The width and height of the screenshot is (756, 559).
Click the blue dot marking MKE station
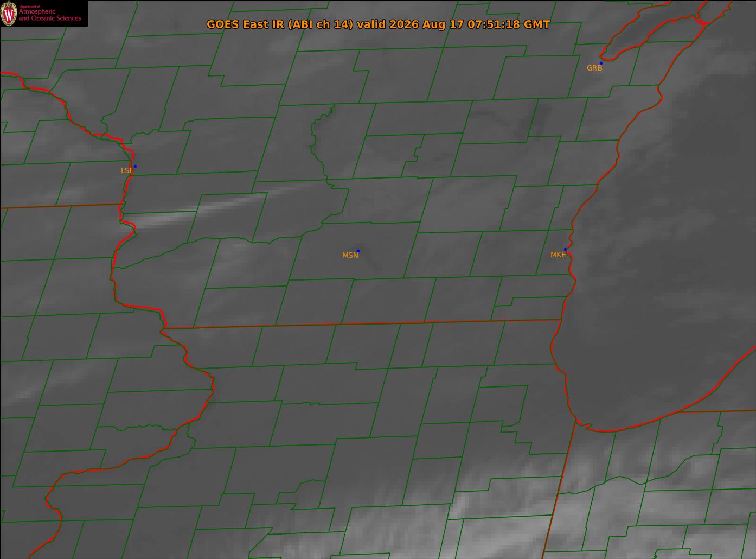(x=565, y=249)
